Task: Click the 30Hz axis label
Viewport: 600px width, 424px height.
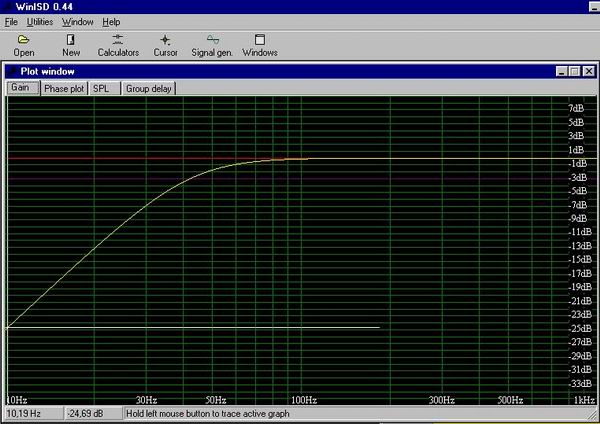Action: click(x=147, y=400)
